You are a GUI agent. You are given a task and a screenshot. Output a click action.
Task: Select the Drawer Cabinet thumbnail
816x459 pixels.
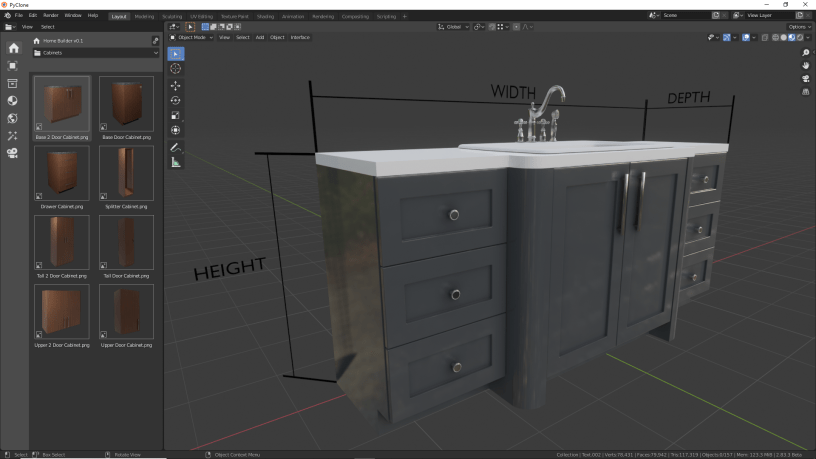tap(62, 172)
